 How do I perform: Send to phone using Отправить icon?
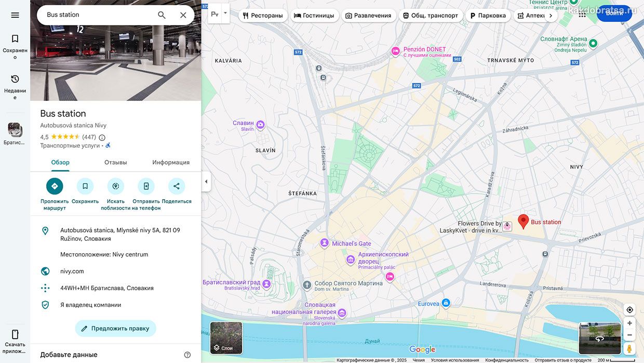(x=146, y=186)
